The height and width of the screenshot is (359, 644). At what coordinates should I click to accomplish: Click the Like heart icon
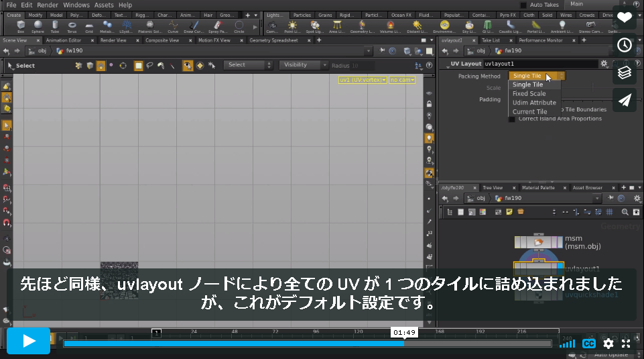pos(625,17)
